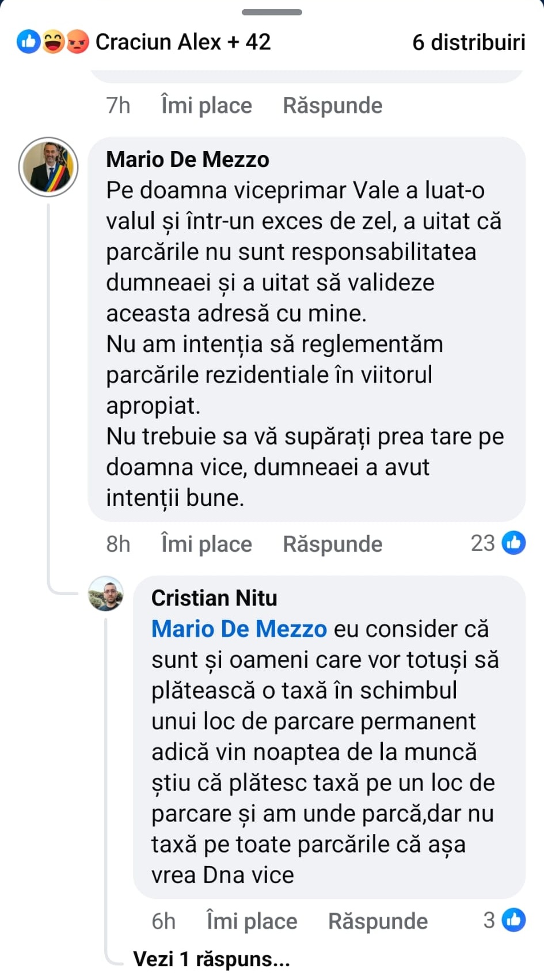The height and width of the screenshot is (980, 544).
Task: Expand "Vezi 1 răspuns..." replies
Action: tap(211, 959)
